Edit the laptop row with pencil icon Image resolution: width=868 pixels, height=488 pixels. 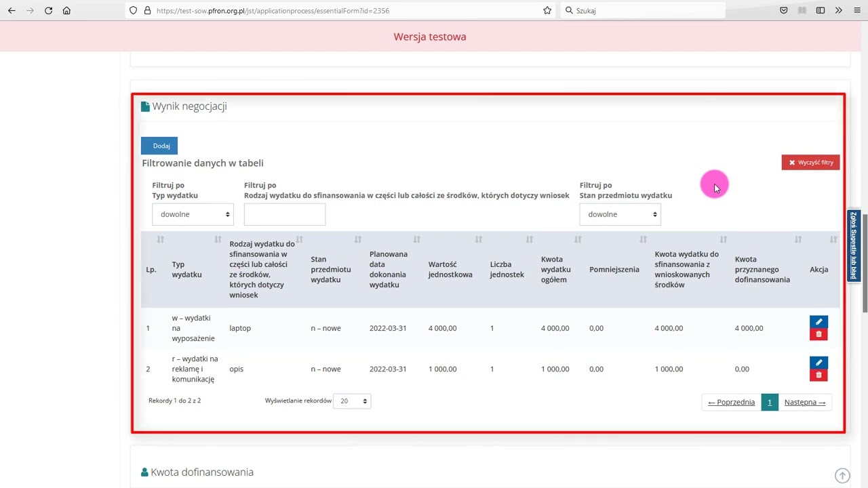click(x=818, y=322)
